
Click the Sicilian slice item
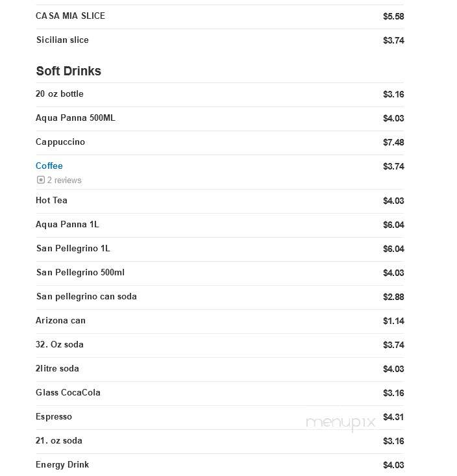click(62, 40)
